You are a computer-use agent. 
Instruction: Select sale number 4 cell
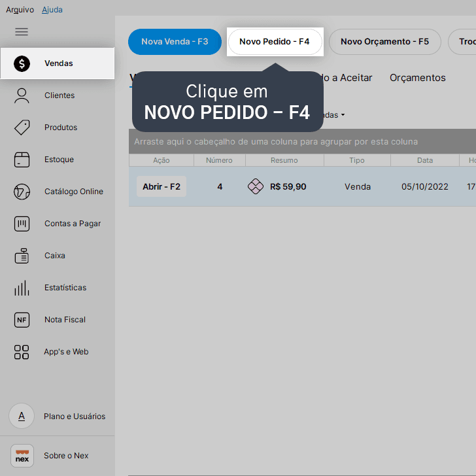click(220, 186)
